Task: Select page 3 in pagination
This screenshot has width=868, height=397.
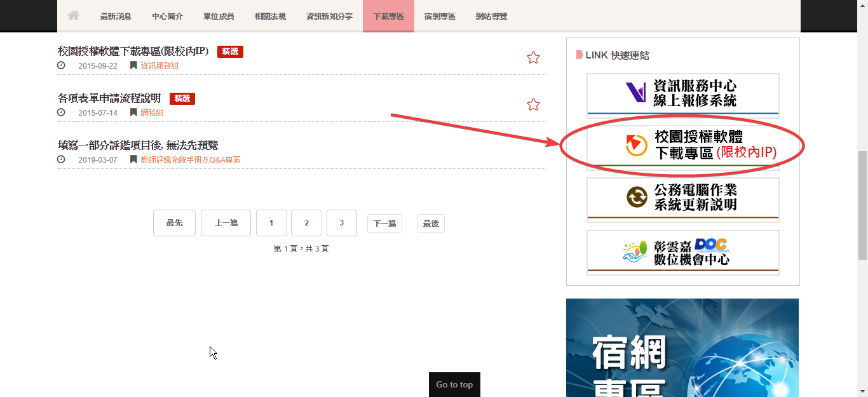Action: click(x=342, y=223)
